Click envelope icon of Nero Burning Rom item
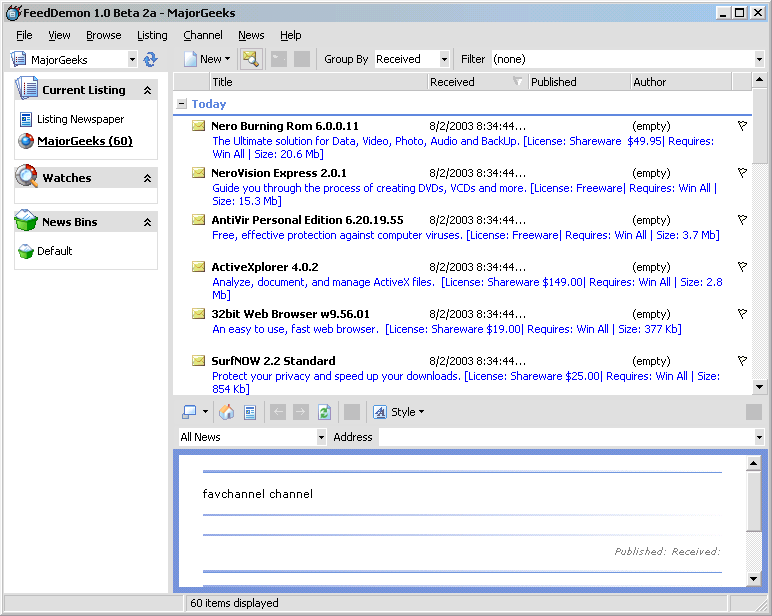 click(x=198, y=126)
